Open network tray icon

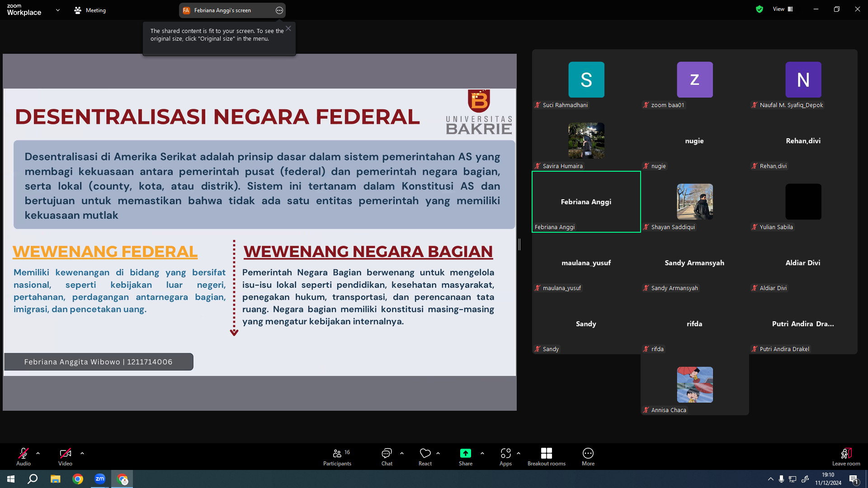tap(793, 479)
